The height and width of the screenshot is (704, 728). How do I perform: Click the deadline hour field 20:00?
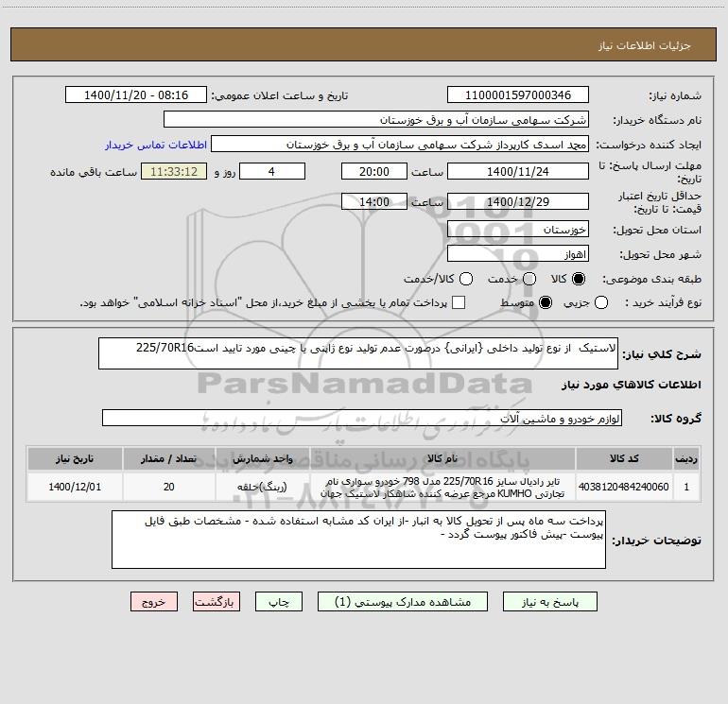pos(374,172)
